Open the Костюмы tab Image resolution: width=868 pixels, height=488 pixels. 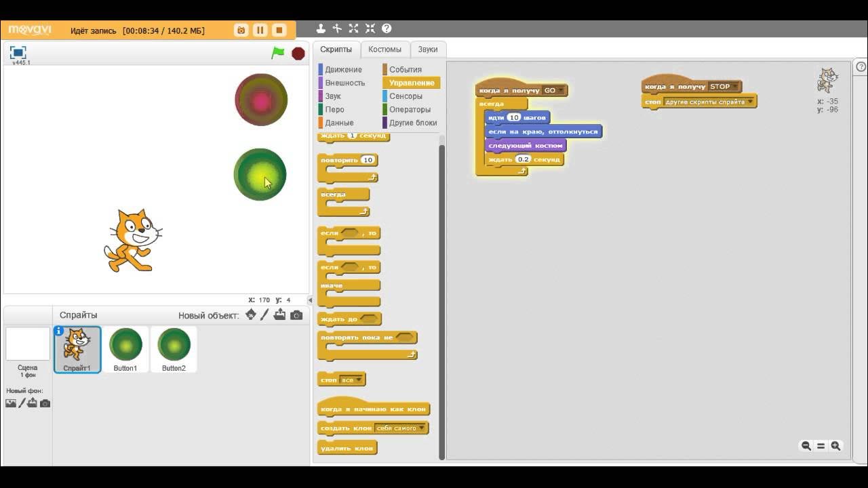tap(385, 49)
